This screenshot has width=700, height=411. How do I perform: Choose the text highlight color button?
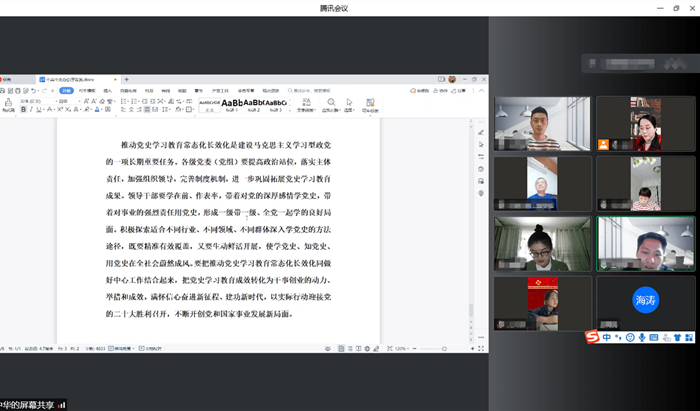pyautogui.click(x=87, y=109)
